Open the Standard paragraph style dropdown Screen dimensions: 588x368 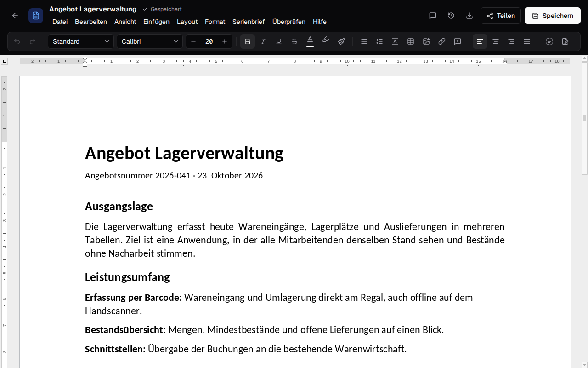pos(81,41)
